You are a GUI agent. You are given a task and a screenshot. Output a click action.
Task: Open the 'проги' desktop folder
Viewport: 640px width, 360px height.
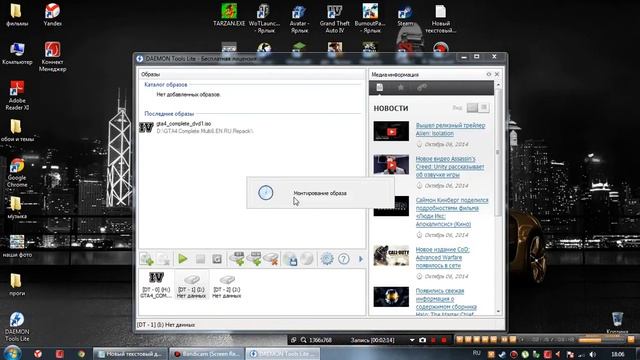click(17, 284)
